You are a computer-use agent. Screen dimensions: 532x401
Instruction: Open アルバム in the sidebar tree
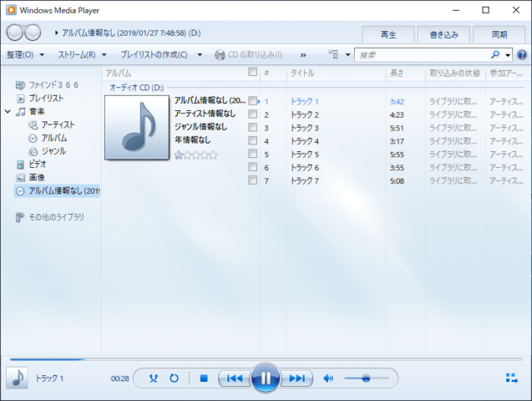(x=54, y=138)
